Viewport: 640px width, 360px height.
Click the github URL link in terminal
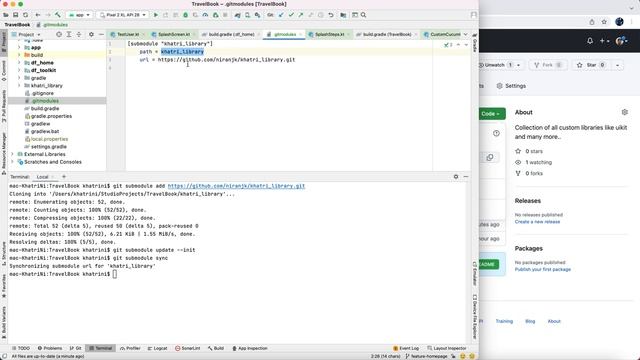pos(236,186)
